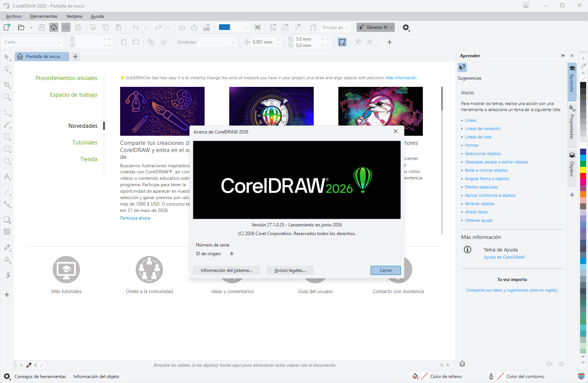Image resolution: width=588 pixels, height=383 pixels.
Task: Pick the cyan swatch in the color palette
Action: (583, 158)
